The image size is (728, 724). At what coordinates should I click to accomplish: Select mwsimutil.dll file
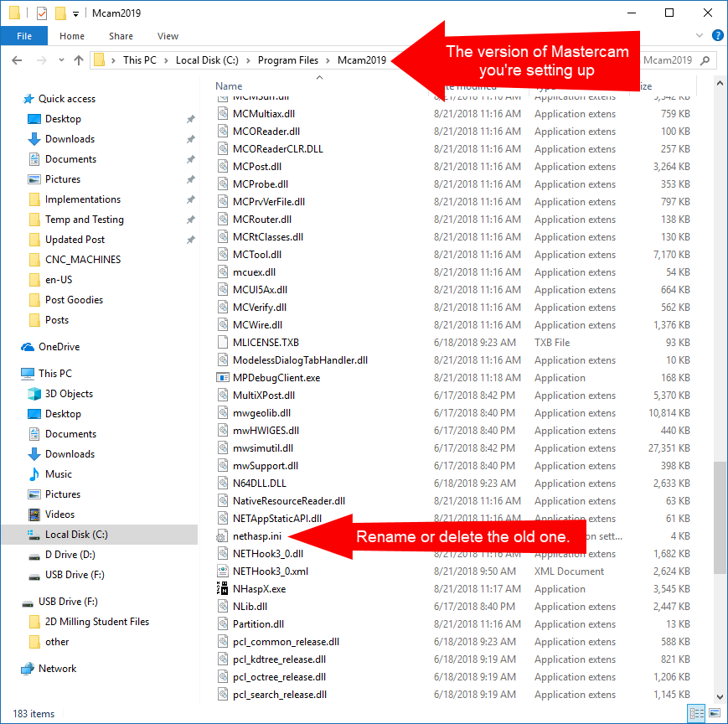coord(263,448)
